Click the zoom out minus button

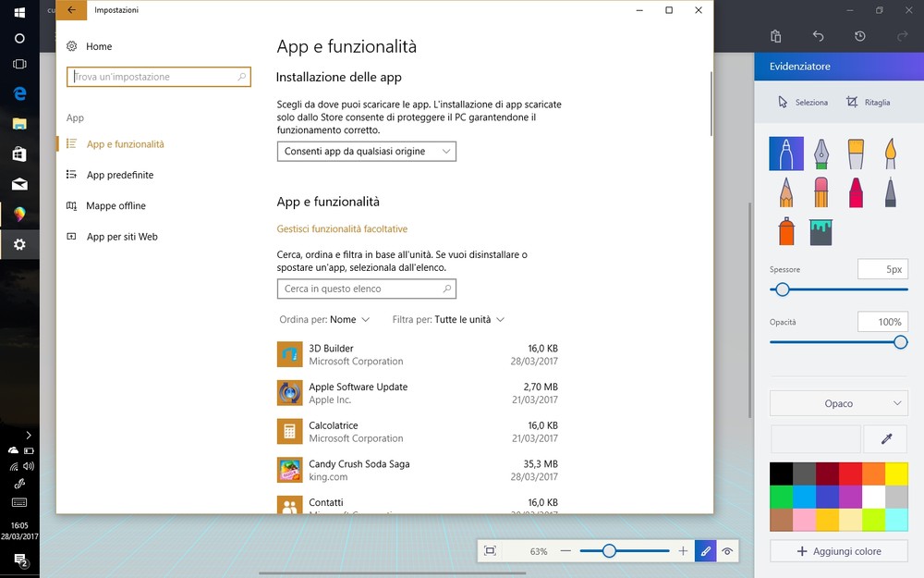pyautogui.click(x=565, y=551)
